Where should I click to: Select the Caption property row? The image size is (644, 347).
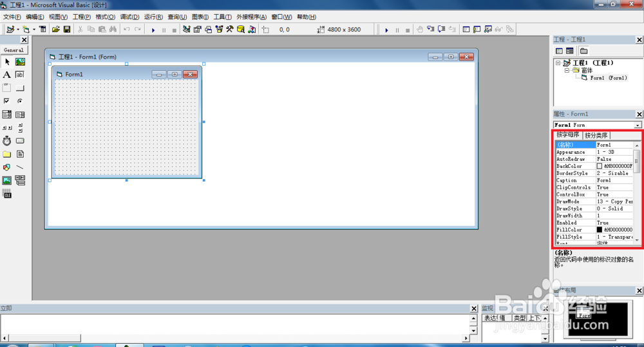point(594,180)
